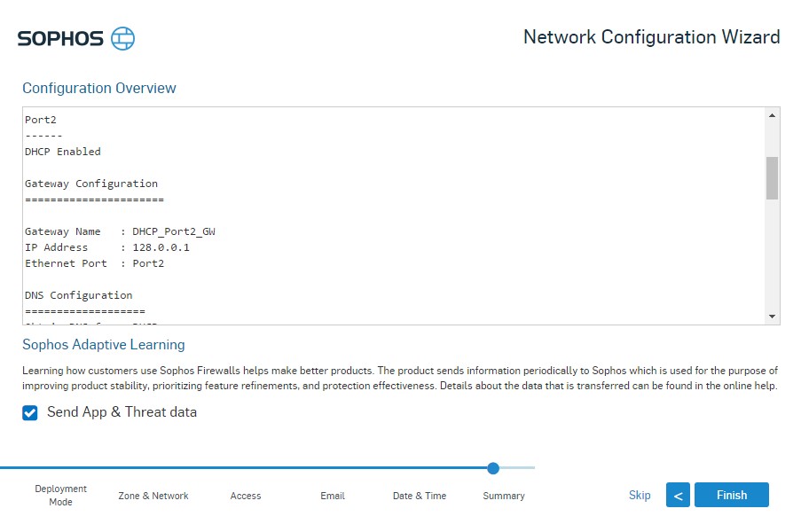
Task: Click the Send App & Threat data label
Action: pyautogui.click(x=122, y=412)
